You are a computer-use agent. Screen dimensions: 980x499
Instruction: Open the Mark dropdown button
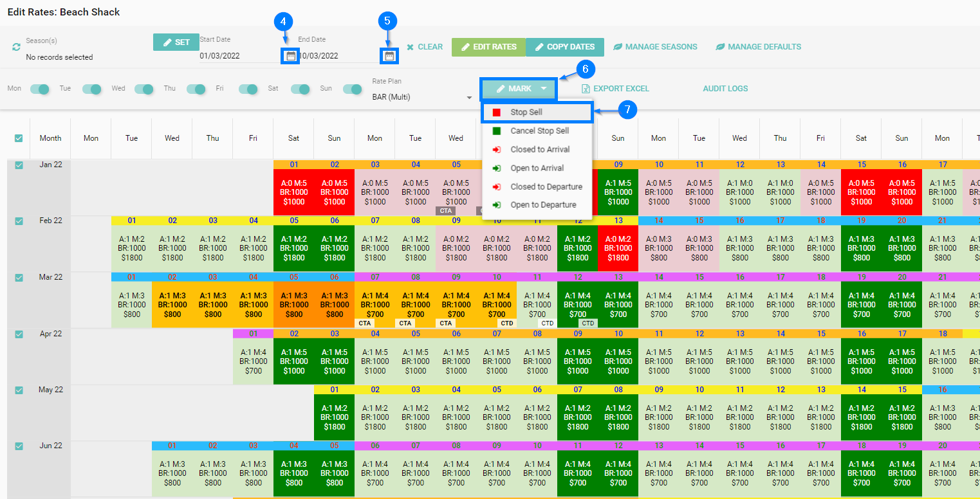519,89
